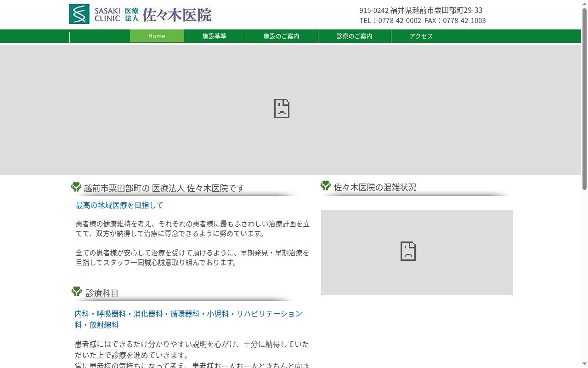The height and width of the screenshot is (368, 588).
Task: Click the scrollbar up arrow
Action: [584, 3]
